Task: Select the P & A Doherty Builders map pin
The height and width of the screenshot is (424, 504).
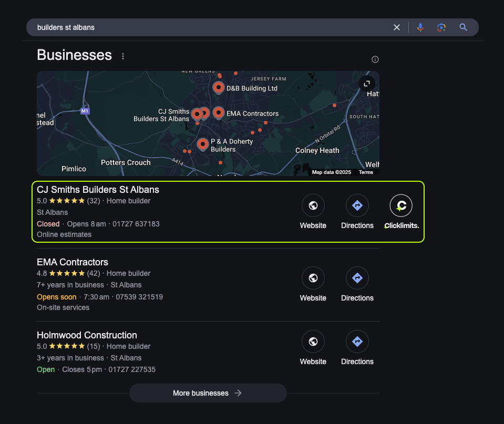Action: click(202, 144)
